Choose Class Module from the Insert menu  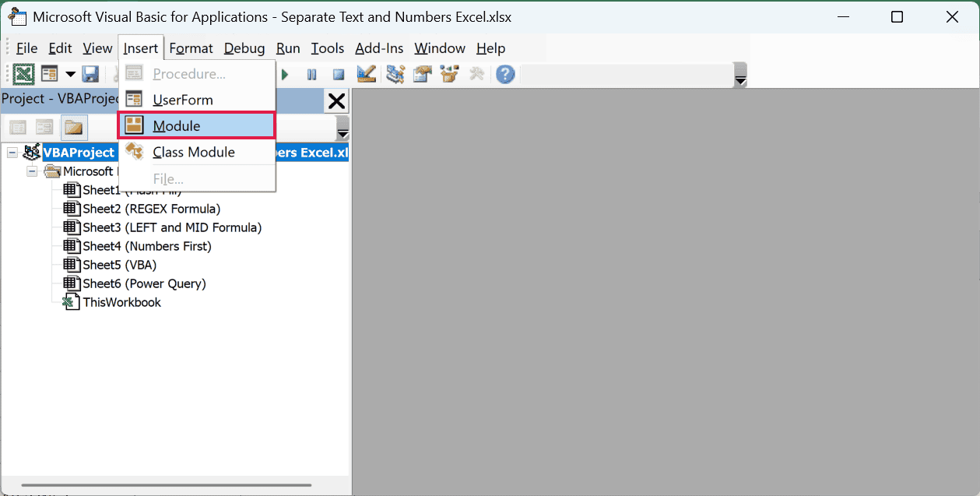[197, 152]
